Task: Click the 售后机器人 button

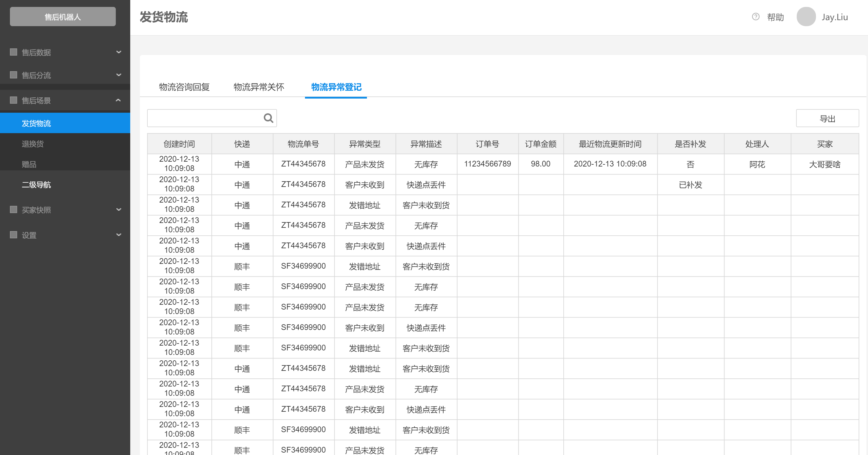Action: pyautogui.click(x=63, y=17)
